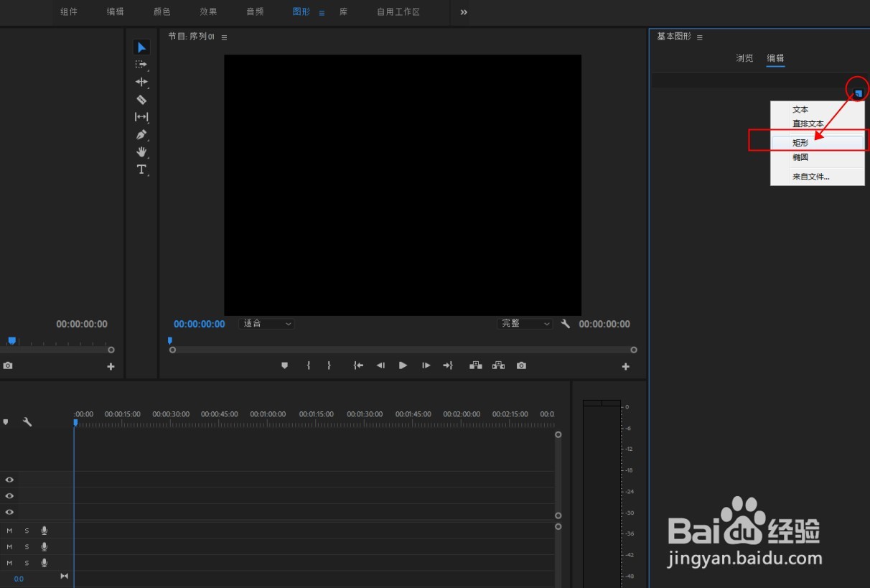Step forward one frame
Screen dimensions: 870x588
click(426, 365)
